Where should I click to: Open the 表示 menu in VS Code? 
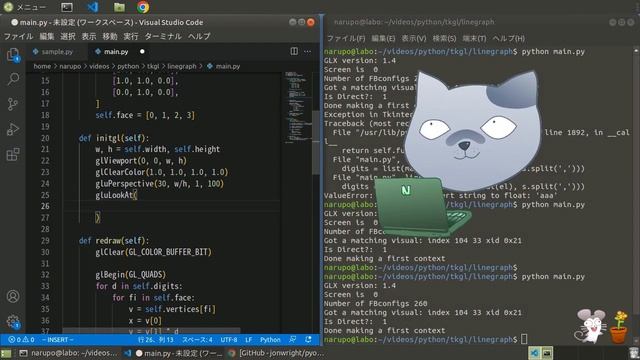[89, 36]
